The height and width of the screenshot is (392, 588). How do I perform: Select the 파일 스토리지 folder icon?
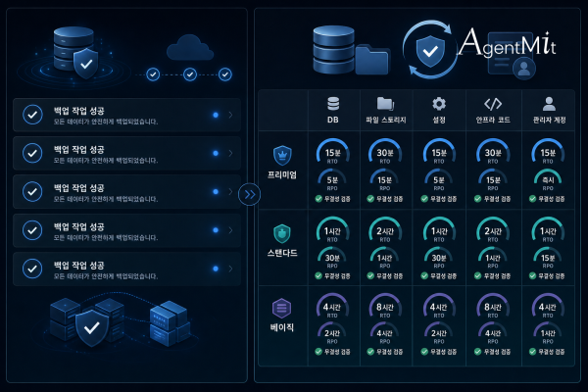point(385,104)
